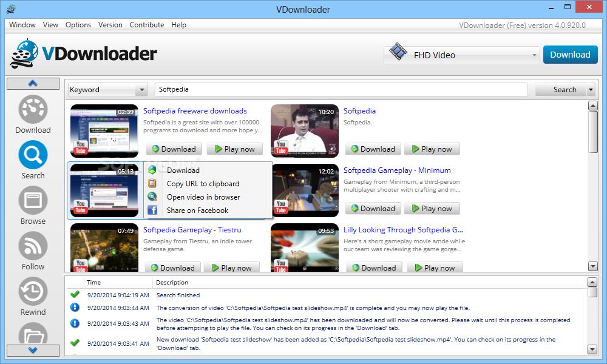
Task: Open the Keyword search type dropdown
Action: (x=108, y=90)
